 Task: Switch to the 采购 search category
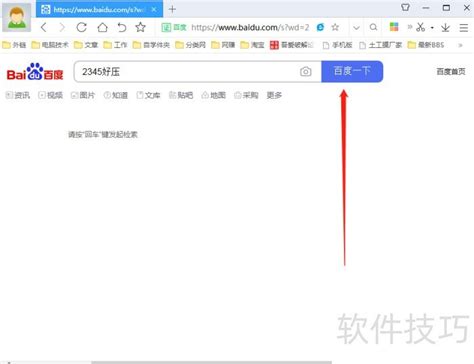[247, 95]
